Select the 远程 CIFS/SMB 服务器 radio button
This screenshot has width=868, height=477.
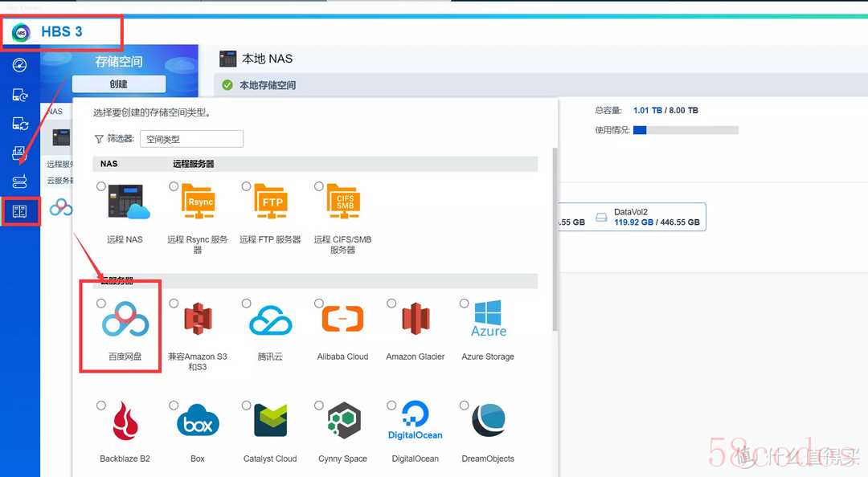pyautogui.click(x=319, y=186)
